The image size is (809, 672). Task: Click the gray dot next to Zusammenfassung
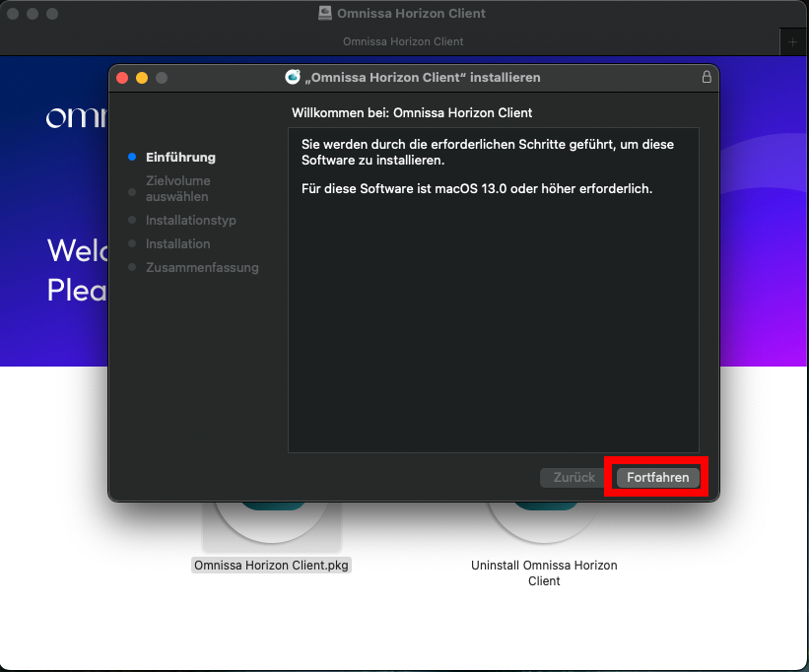tap(133, 268)
